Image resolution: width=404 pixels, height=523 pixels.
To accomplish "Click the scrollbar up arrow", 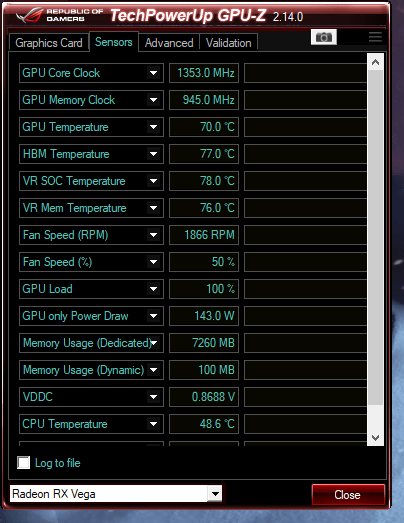I will (375, 62).
